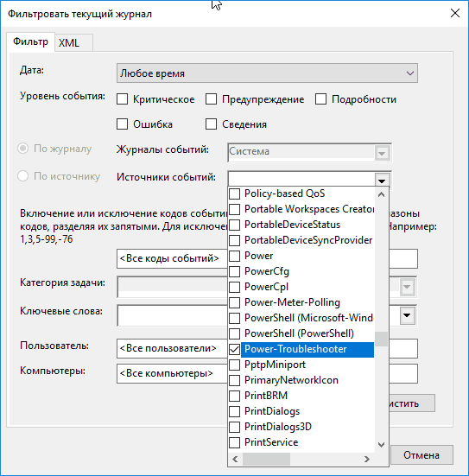
Task: Check the PowerCpl source
Action: point(234,287)
